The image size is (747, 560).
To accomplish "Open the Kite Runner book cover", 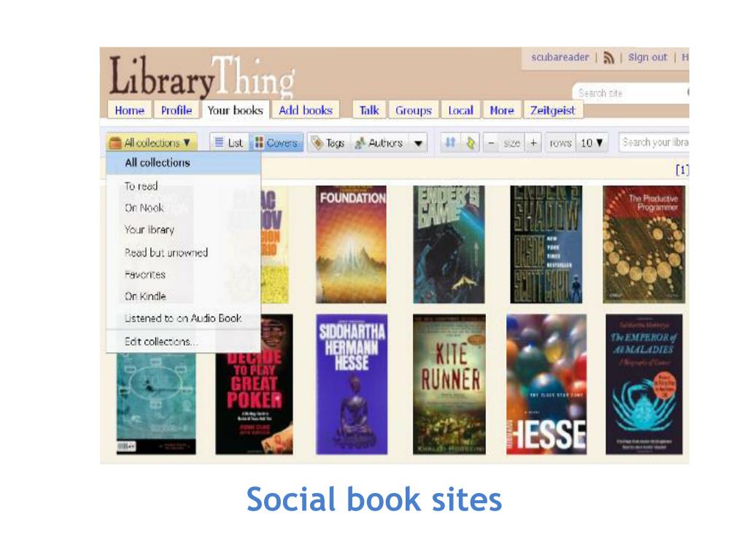I will 449,384.
